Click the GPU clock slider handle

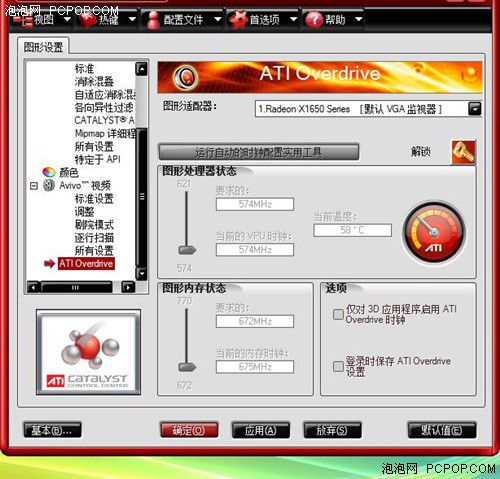tap(187, 250)
